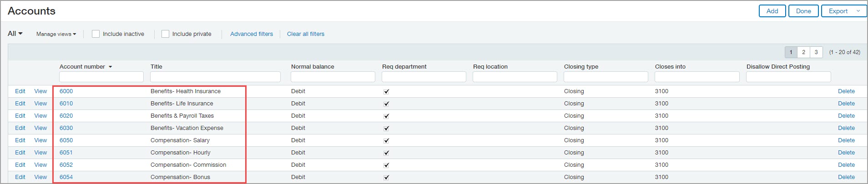This screenshot has height=184, width=868.
Task: Click the Done button
Action: click(x=803, y=11)
